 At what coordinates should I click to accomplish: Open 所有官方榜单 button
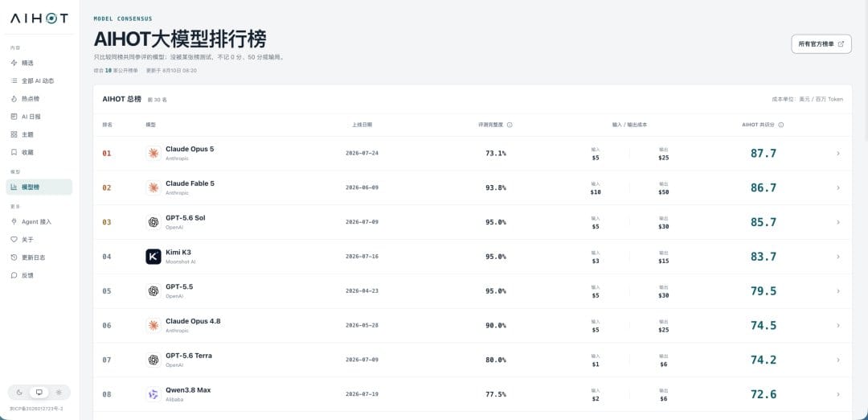(821, 43)
